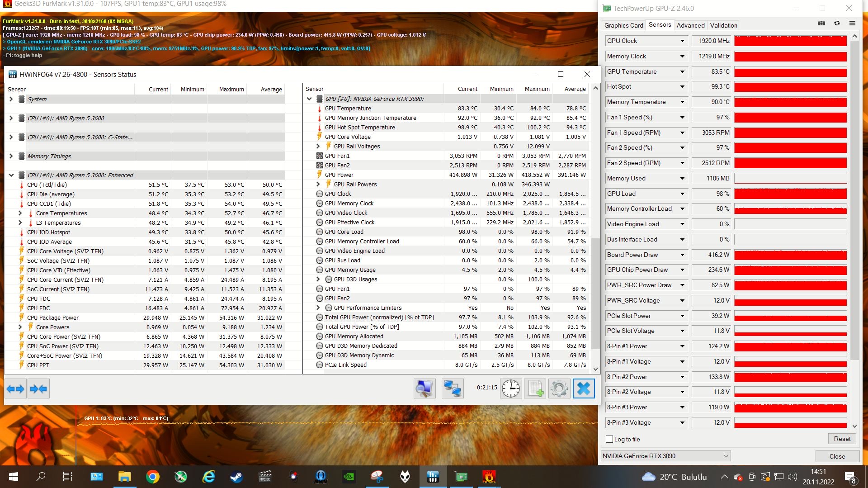Image resolution: width=868 pixels, height=488 pixels.
Task: Open the Board Power Draw dropdown
Action: 682,255
